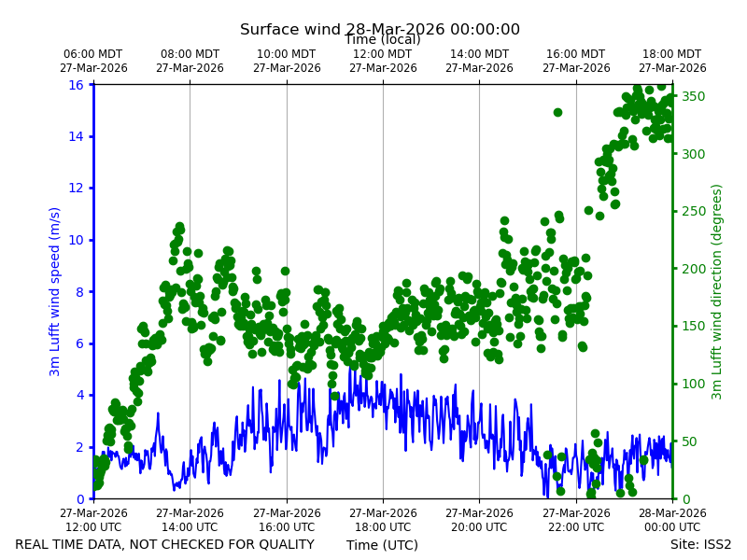Click the "Time (local)" top axis title

383,39
